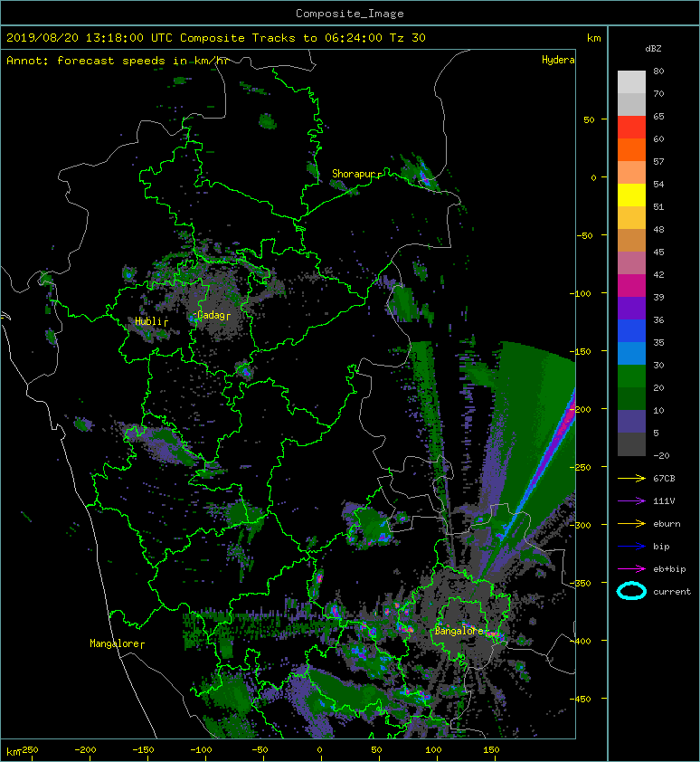Click the eb+bip legend label
Viewport: 700px width, 762px height.
coord(669,568)
